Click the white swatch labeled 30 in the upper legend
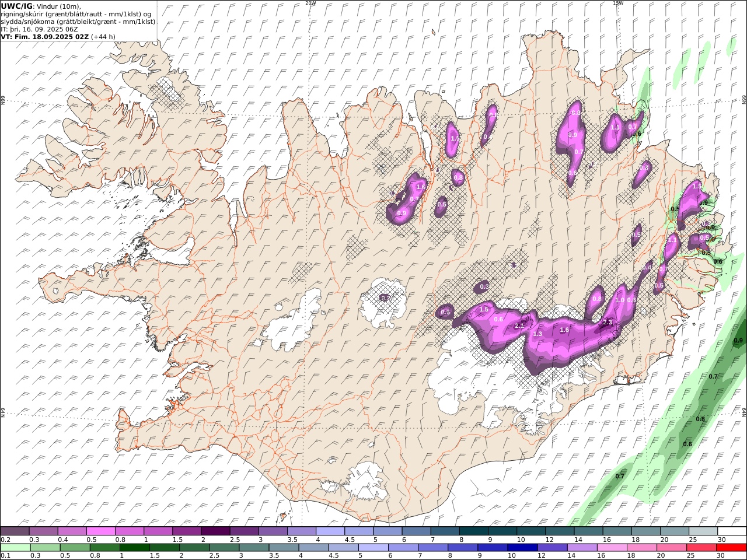Viewport: 747px width, 560px height. [732, 531]
